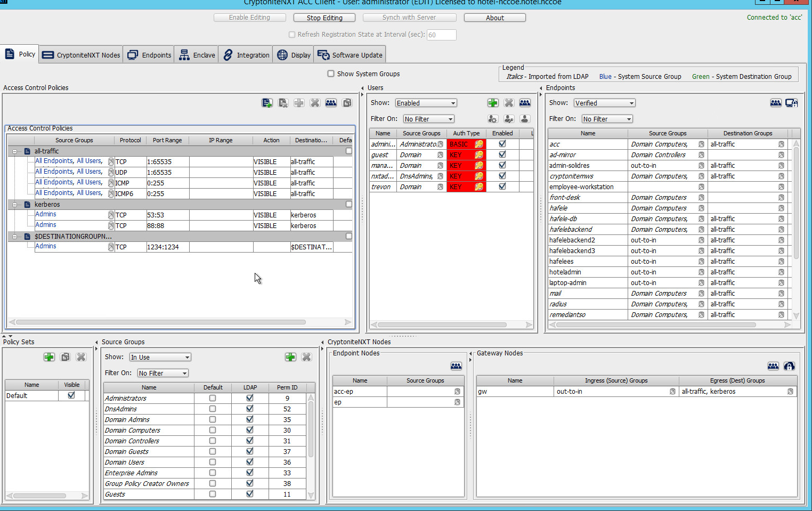The width and height of the screenshot is (812, 511).
Task: Switch to the Integration tab
Action: click(246, 55)
